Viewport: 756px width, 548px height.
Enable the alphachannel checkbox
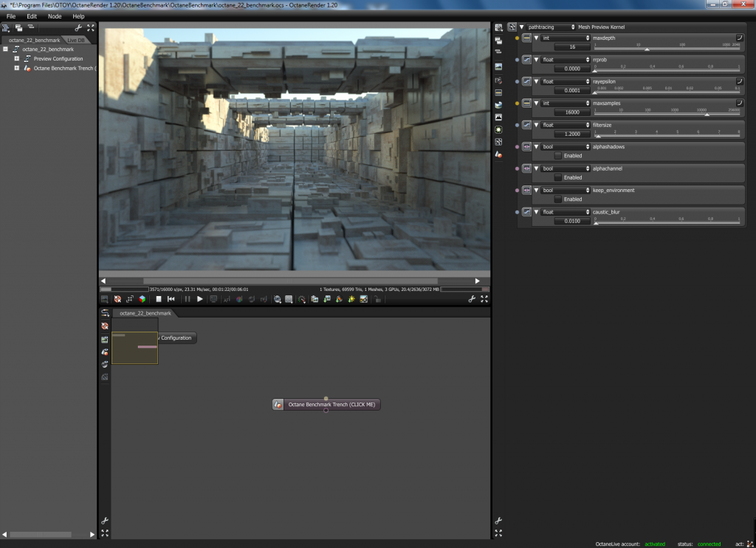pos(558,177)
